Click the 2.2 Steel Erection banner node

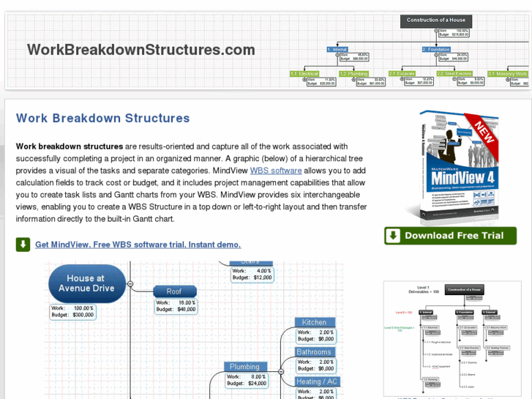pos(454,74)
